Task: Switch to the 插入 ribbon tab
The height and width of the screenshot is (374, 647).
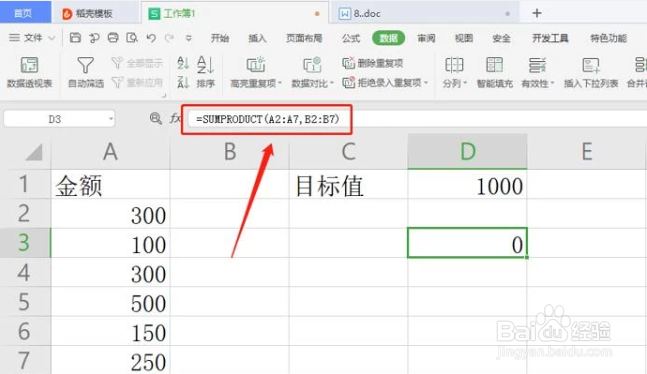Action: tap(257, 38)
